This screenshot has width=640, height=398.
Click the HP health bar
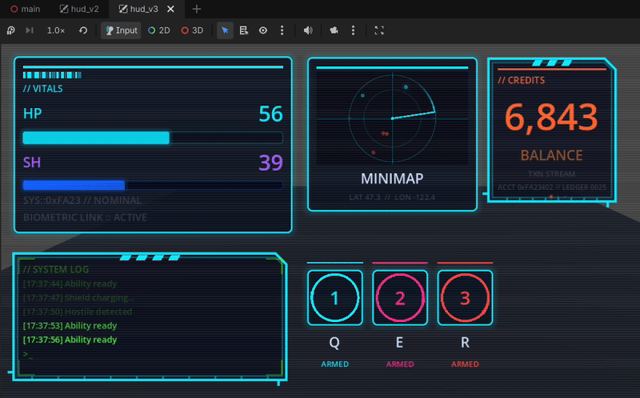[x=153, y=138]
